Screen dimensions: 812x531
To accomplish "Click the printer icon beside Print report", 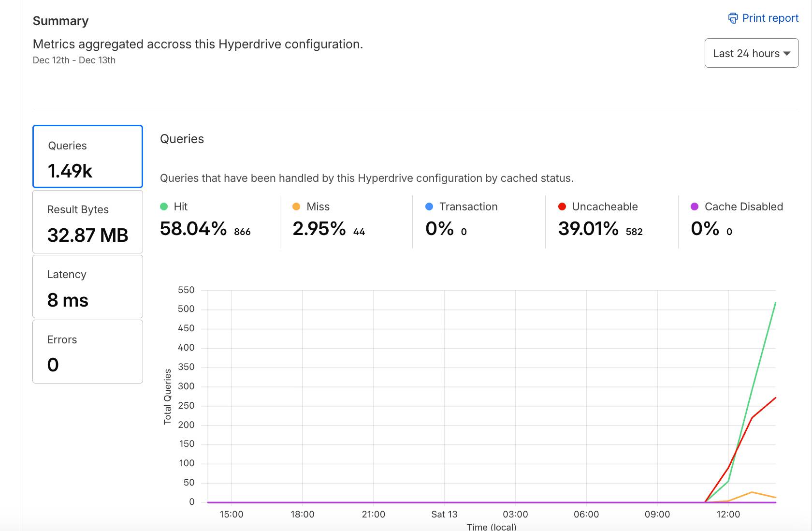I will 733,18.
